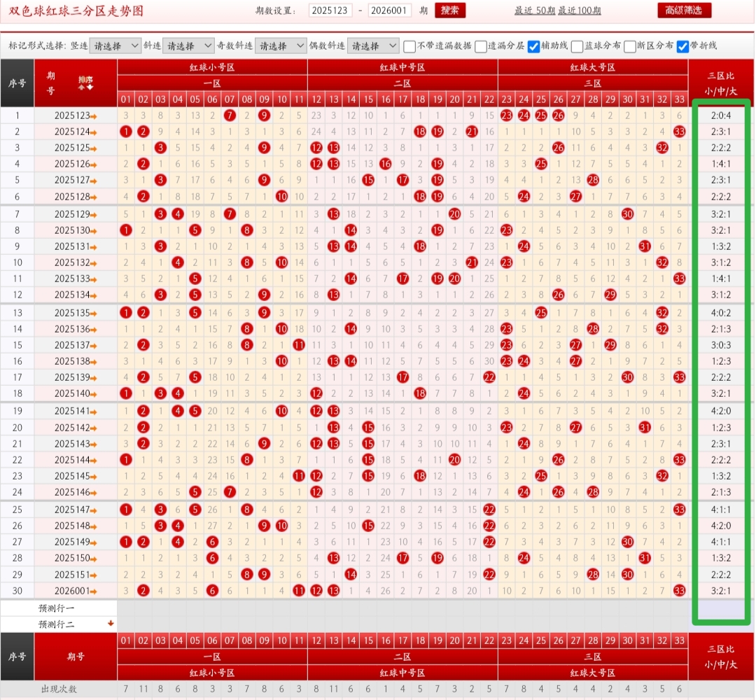
Task: Click ratio 2:0:4 for 2025123
Action: pyautogui.click(x=721, y=115)
